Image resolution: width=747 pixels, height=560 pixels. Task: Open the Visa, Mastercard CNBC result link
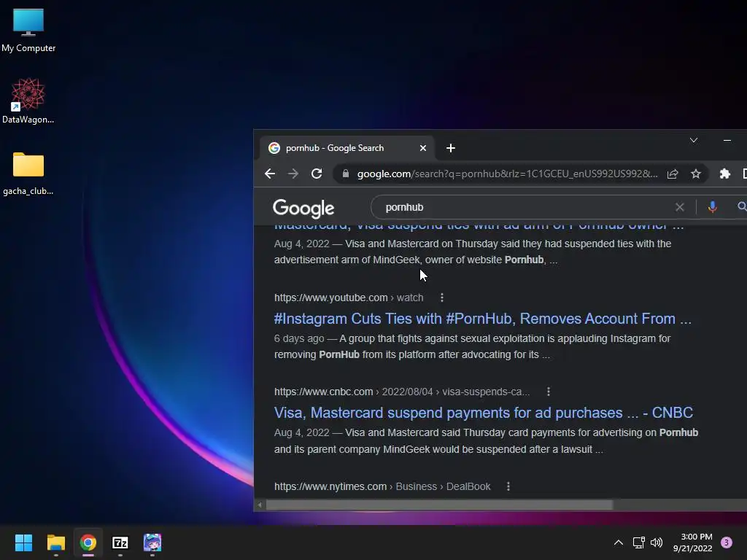point(484,413)
